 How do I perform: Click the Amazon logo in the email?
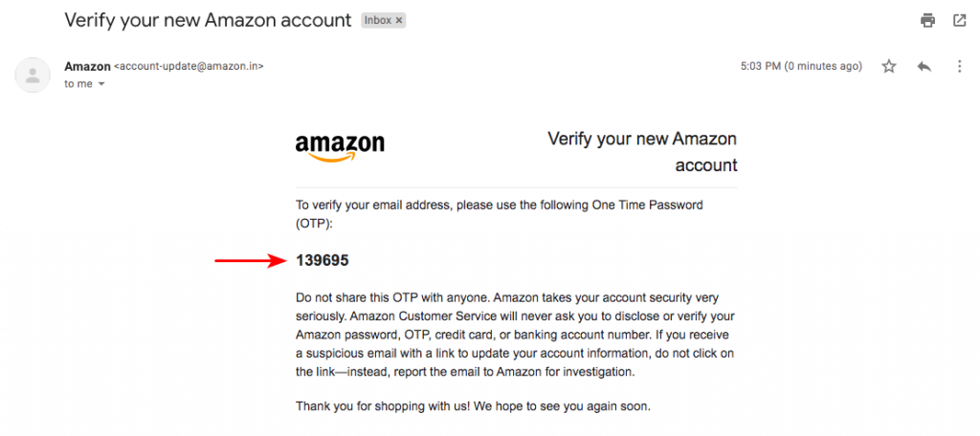(x=340, y=146)
